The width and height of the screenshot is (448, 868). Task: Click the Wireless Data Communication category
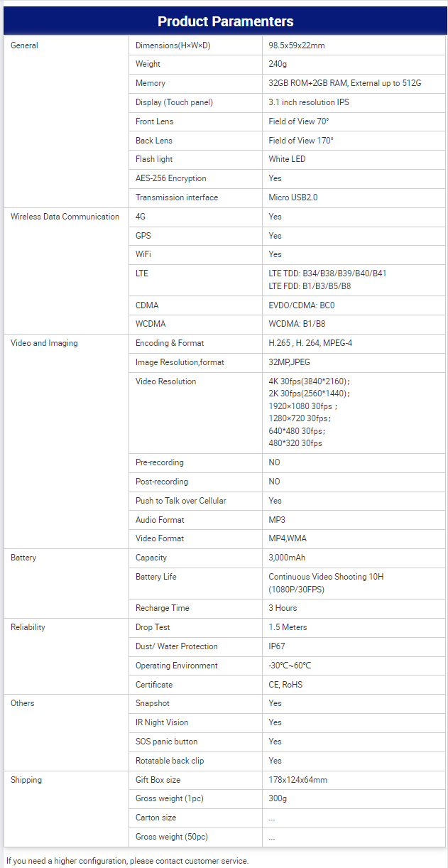(65, 217)
